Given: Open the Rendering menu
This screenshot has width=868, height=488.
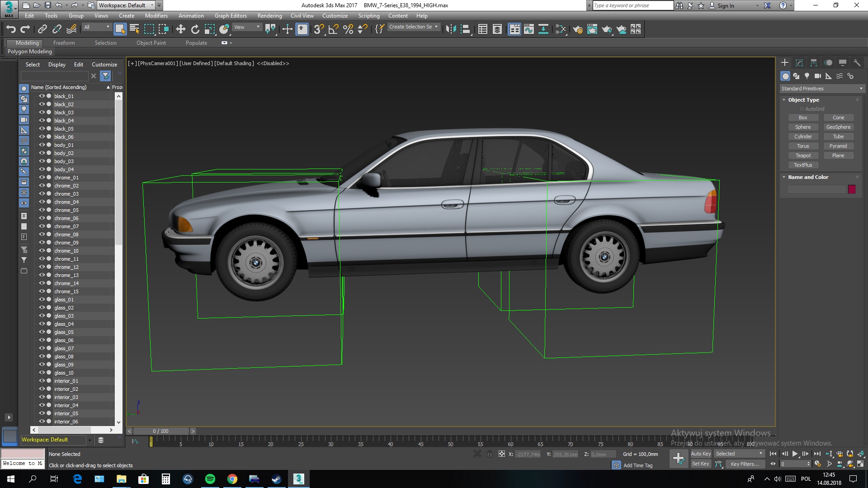Looking at the screenshot, I should click(x=270, y=16).
